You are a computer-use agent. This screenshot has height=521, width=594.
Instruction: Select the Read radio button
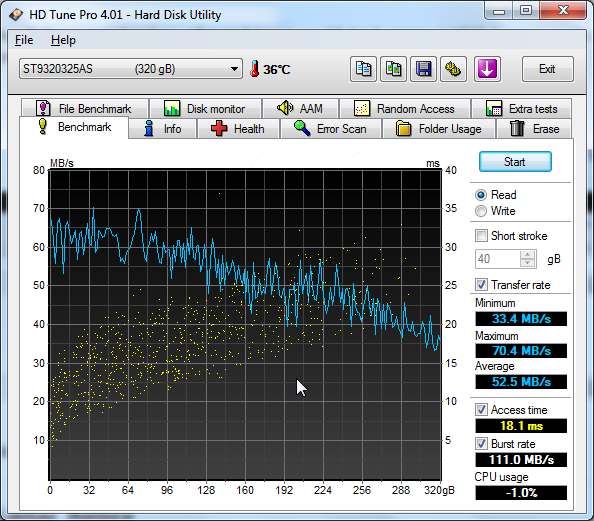tap(481, 195)
